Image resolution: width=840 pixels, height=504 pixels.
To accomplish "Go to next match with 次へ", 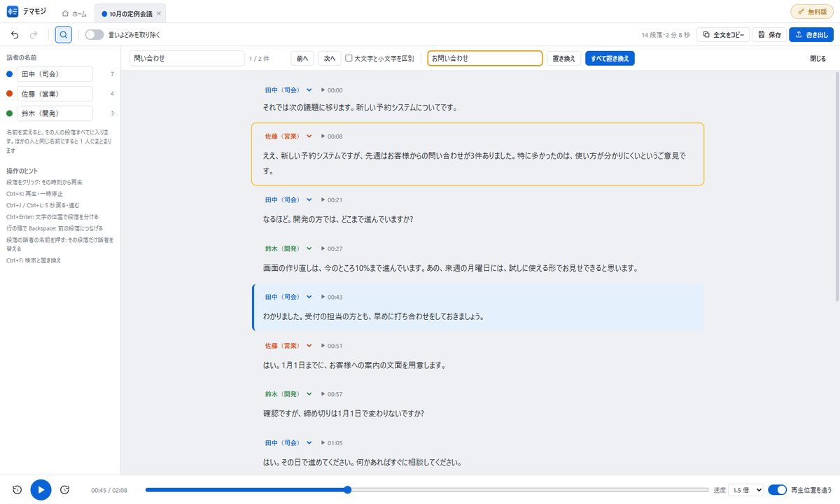I will (x=330, y=59).
